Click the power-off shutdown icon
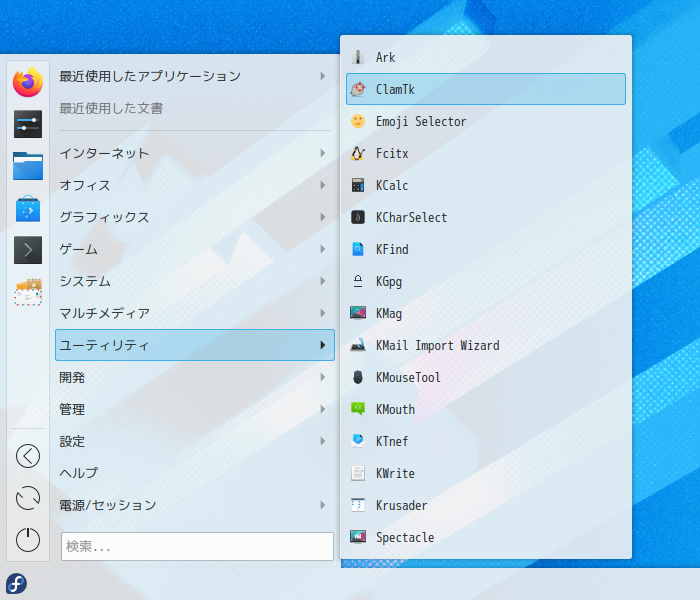The width and height of the screenshot is (700, 600). [x=28, y=539]
